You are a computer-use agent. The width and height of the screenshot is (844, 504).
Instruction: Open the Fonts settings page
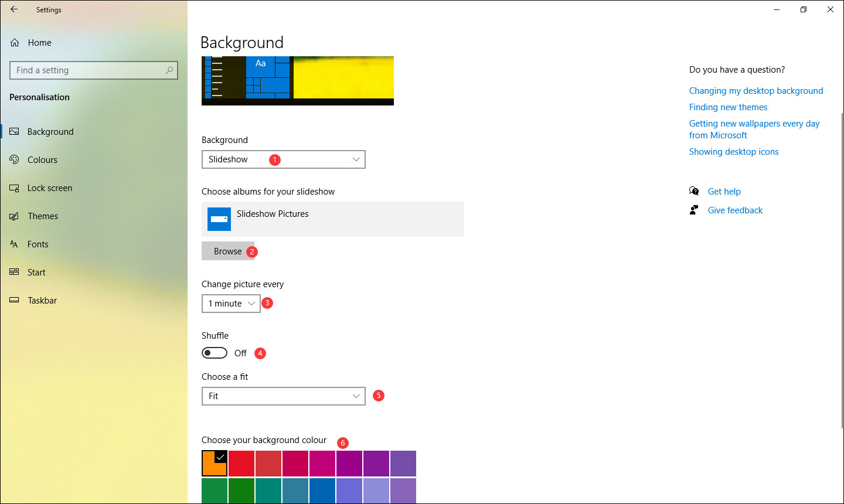(38, 244)
